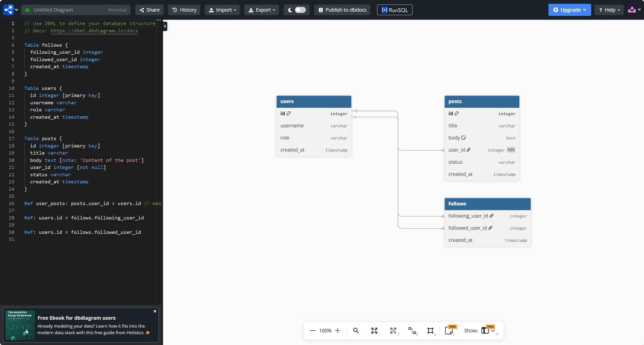This screenshot has width=644, height=345.
Task: Click the green cloud saved-status icon
Action: [27, 10]
